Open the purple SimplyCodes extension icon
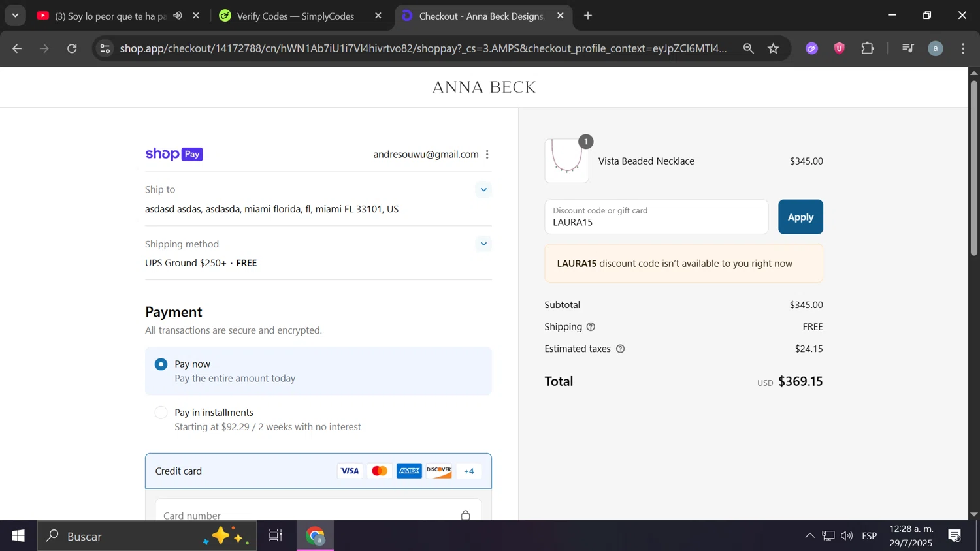Image resolution: width=980 pixels, height=551 pixels. click(812, 48)
